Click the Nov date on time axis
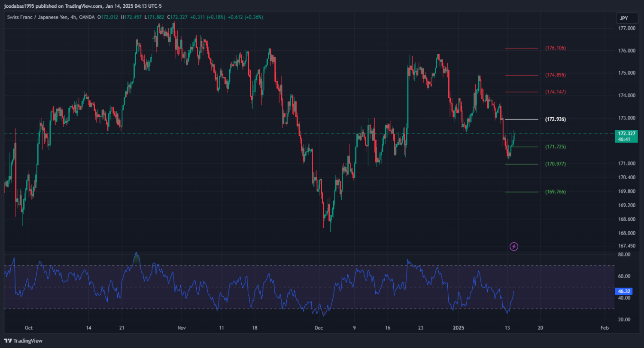 pos(182,328)
